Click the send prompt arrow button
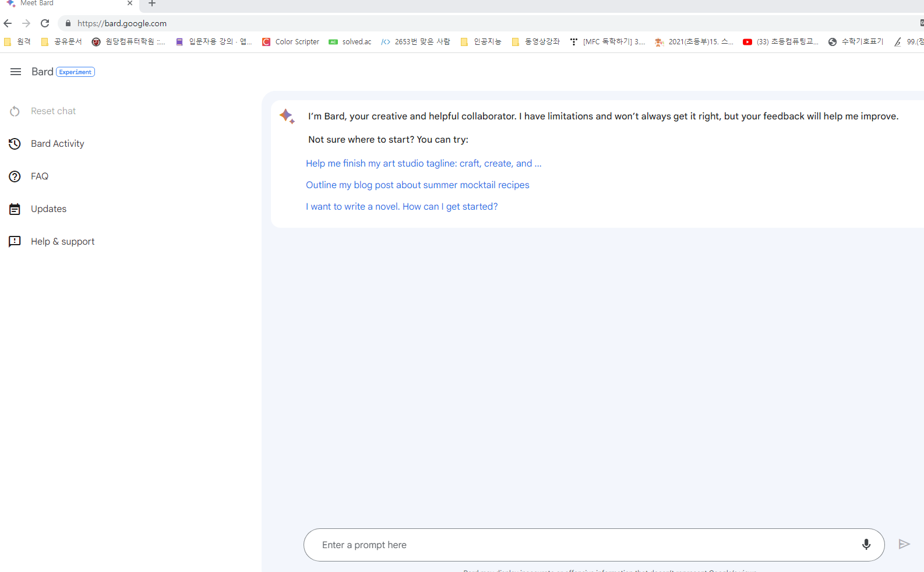Screen dimensions: 924x572 (x=904, y=545)
